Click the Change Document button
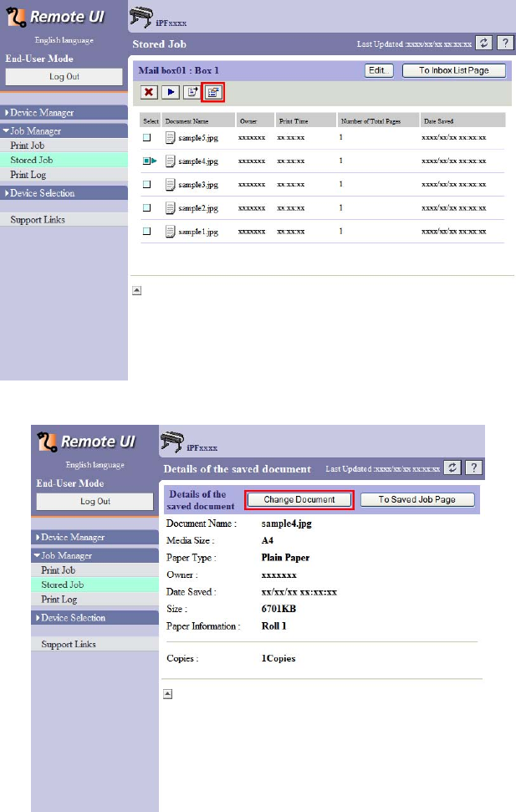Viewport: 516px width, 812px height. tap(299, 500)
